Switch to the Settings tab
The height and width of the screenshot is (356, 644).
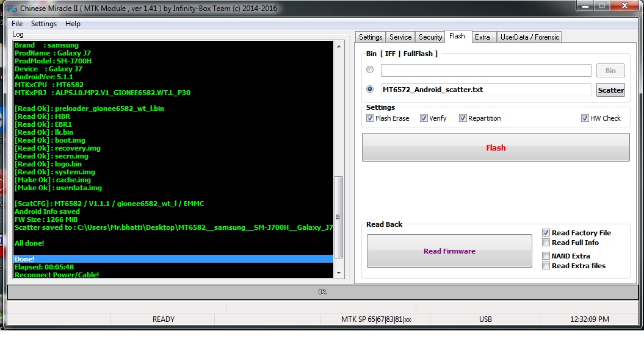pos(371,37)
